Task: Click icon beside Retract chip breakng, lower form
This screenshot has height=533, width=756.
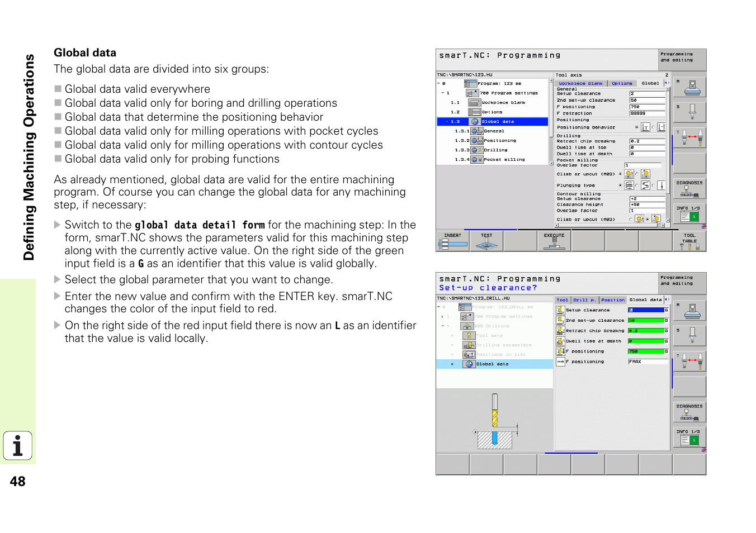Action: pyautogui.click(x=560, y=331)
